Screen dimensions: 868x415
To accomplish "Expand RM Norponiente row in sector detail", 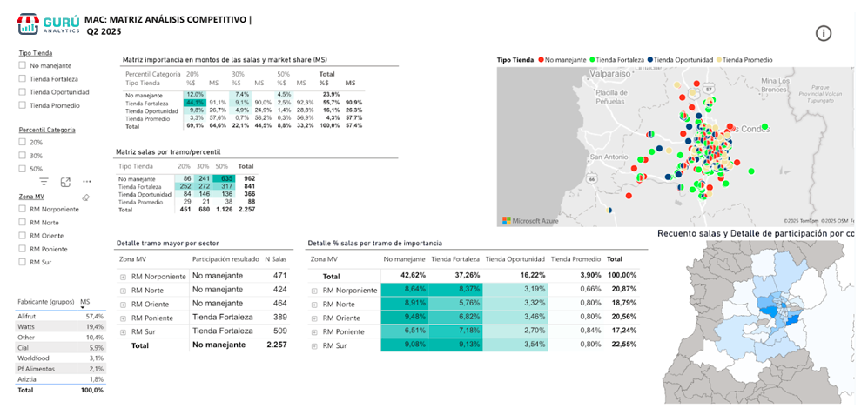I will tap(124, 276).
